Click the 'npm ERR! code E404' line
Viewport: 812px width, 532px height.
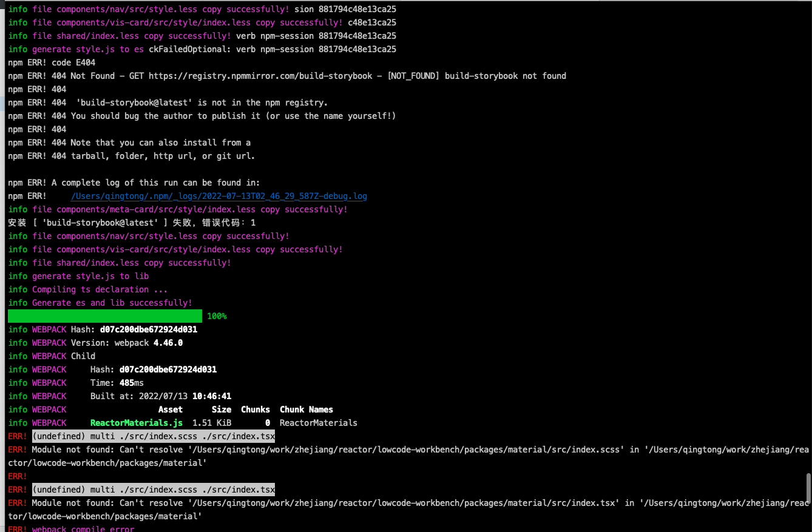point(52,62)
